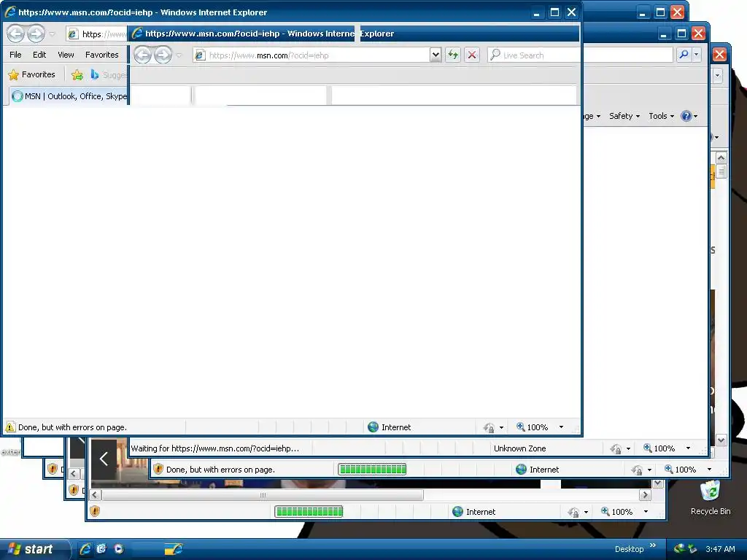
Task: Click shield icon in bottom window status bar
Action: click(95, 511)
